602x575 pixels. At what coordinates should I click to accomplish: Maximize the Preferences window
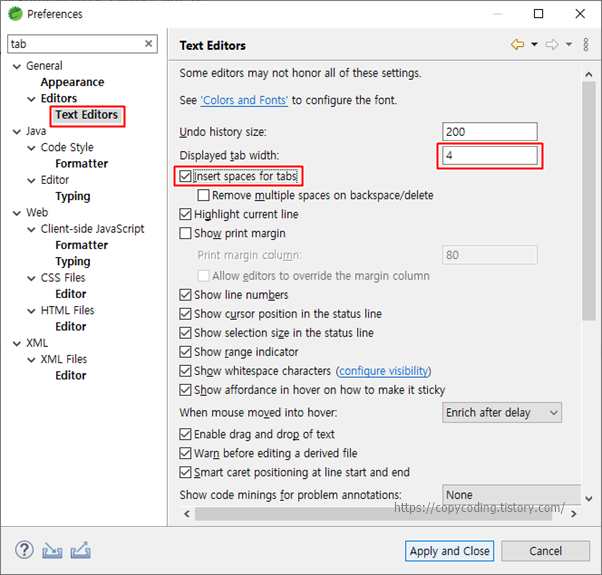(x=539, y=14)
